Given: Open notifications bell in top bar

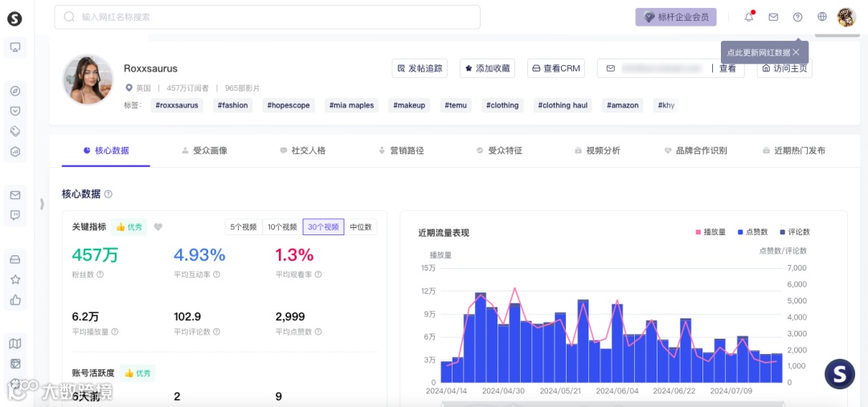Looking at the screenshot, I should (x=749, y=17).
